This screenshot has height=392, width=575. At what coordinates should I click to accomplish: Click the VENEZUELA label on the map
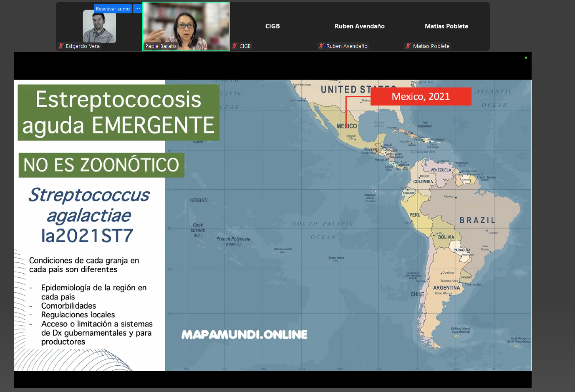441,170
